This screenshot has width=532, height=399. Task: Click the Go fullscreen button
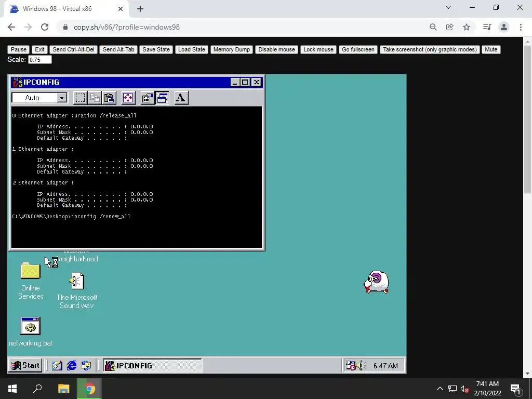[x=358, y=49]
